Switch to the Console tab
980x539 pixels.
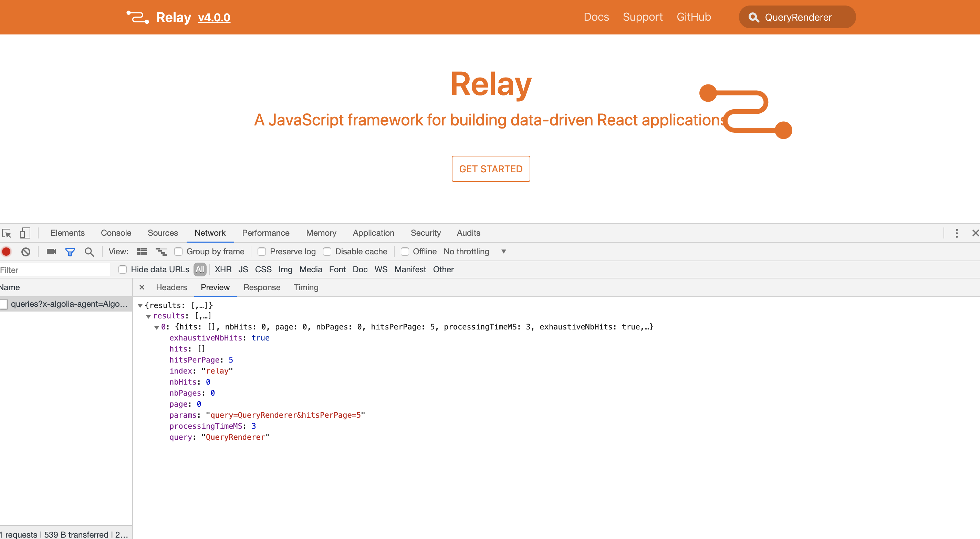click(x=116, y=233)
